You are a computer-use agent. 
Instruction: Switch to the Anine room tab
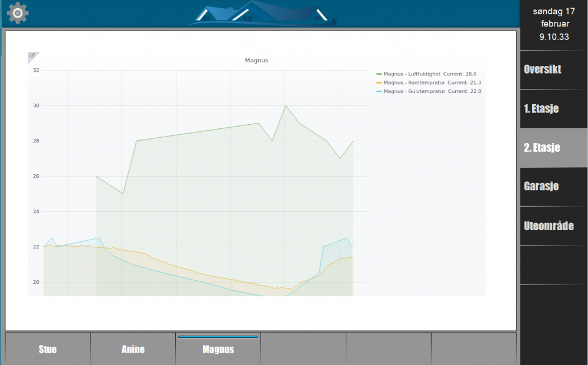[133, 349]
